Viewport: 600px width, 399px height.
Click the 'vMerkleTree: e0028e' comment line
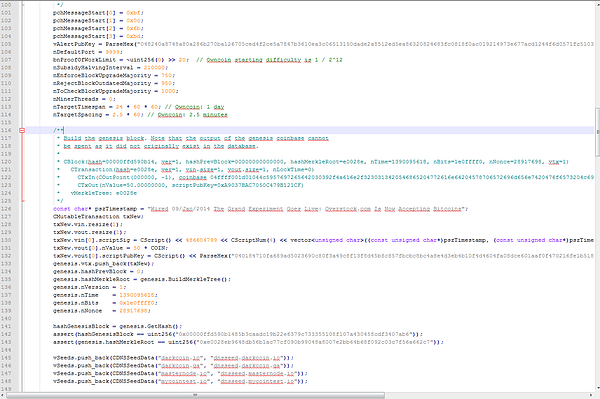pyautogui.click(x=104, y=193)
